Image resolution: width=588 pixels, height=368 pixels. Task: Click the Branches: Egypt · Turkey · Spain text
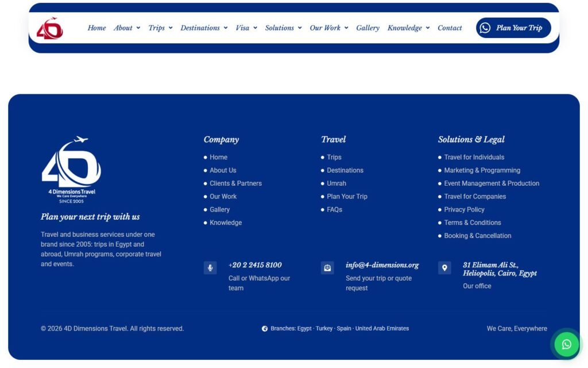tap(340, 328)
